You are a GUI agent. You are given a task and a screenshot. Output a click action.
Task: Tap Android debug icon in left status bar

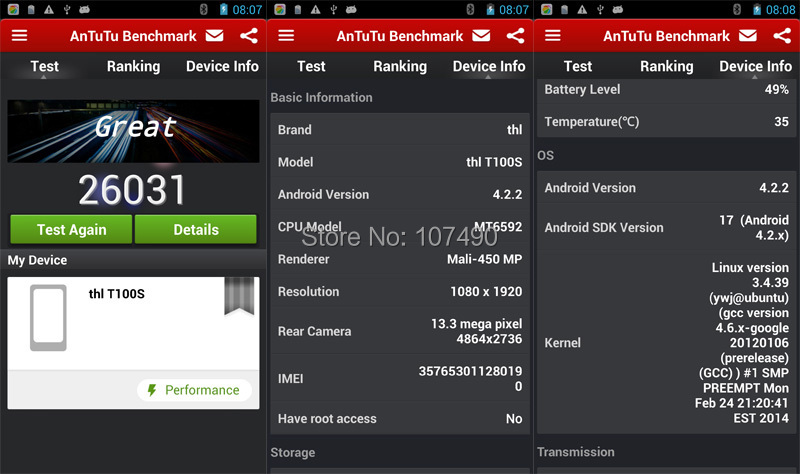point(85,9)
